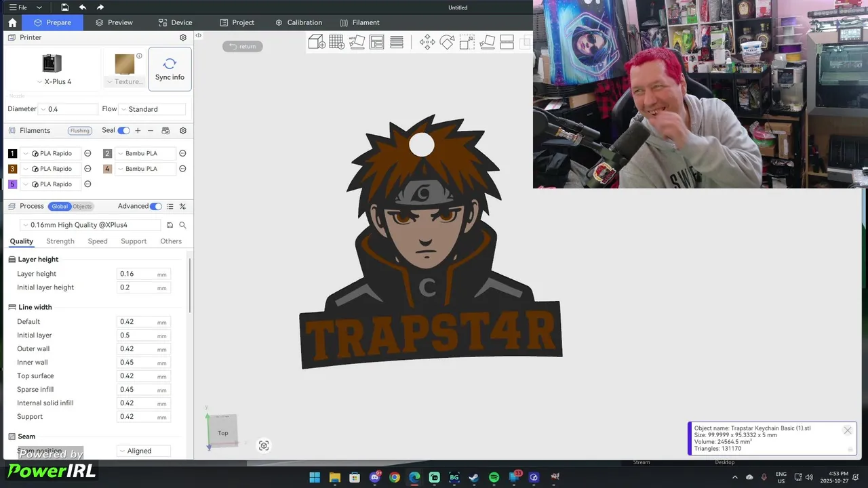Open printer settings gear icon
868x488 pixels.
[x=183, y=37]
